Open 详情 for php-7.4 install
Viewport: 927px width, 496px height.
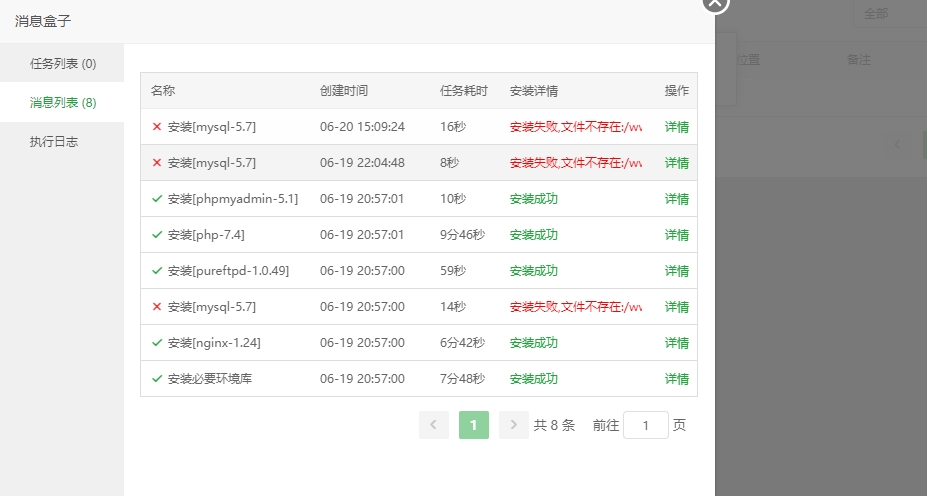676,235
